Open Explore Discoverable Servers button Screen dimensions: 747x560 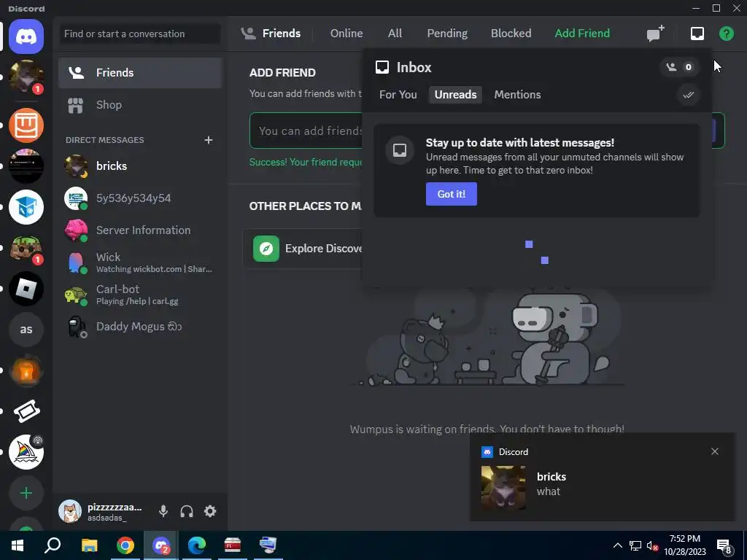tap(303, 249)
